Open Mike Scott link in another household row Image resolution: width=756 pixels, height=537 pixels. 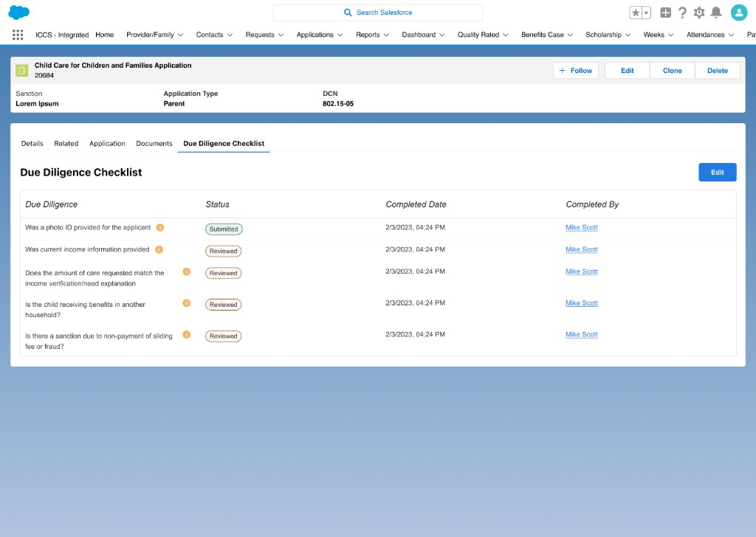582,303
